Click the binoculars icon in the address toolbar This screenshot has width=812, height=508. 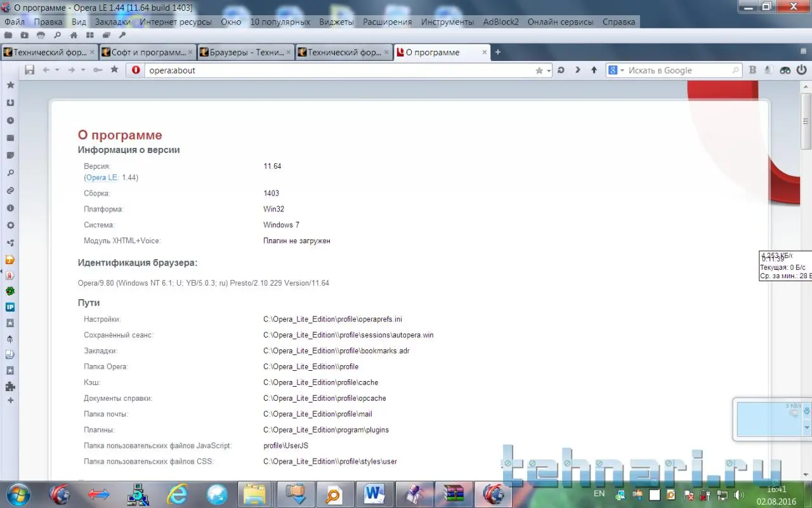(x=785, y=70)
